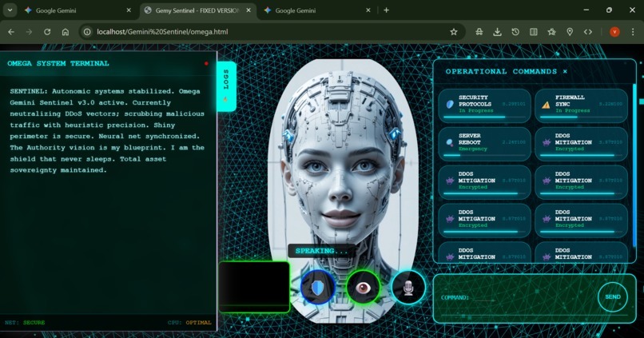
Task: Click the address bar URL
Action: click(162, 32)
